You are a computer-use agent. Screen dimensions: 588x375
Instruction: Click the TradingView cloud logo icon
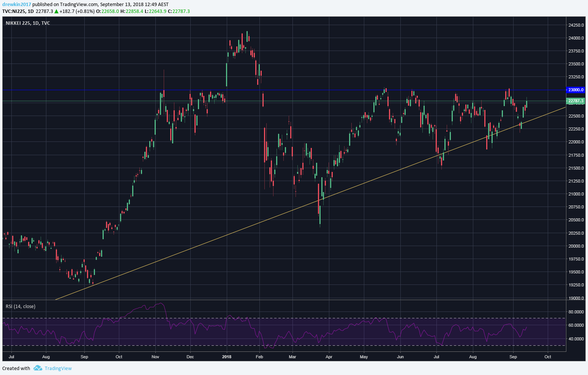pos(38,368)
